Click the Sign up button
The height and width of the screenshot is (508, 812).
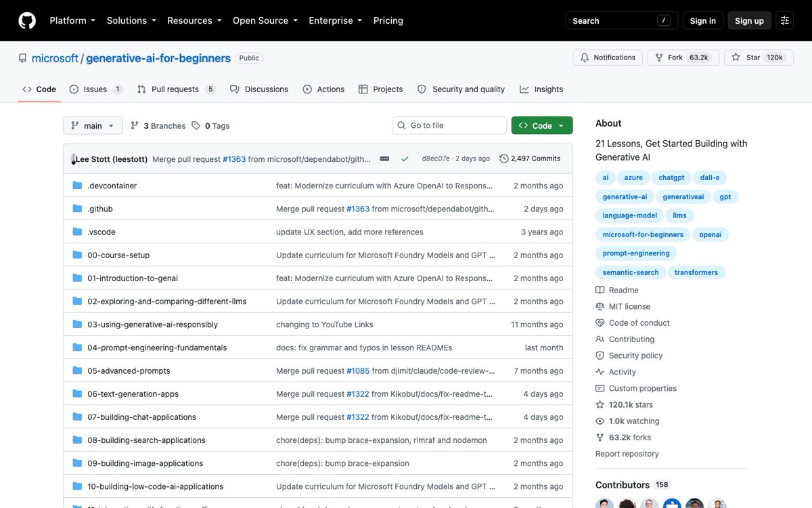[750, 20]
